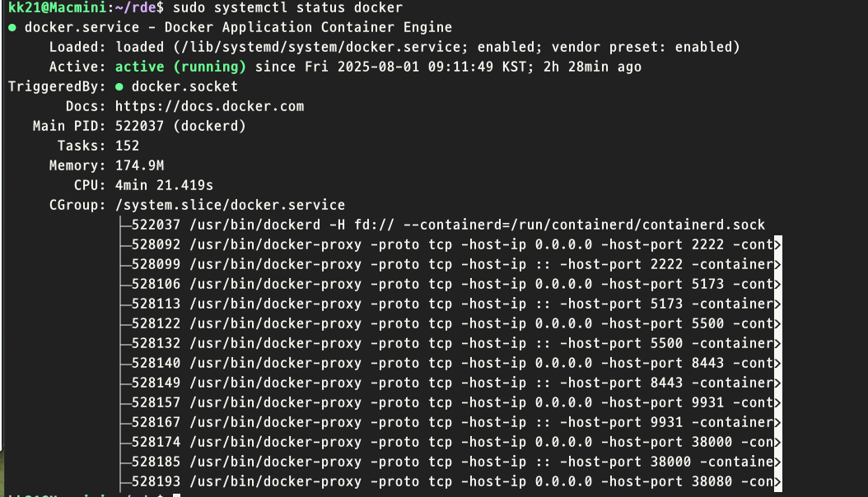Screen dimensions: 868x497
Task: Click PID 528140 in the process tree
Action: click(x=156, y=363)
